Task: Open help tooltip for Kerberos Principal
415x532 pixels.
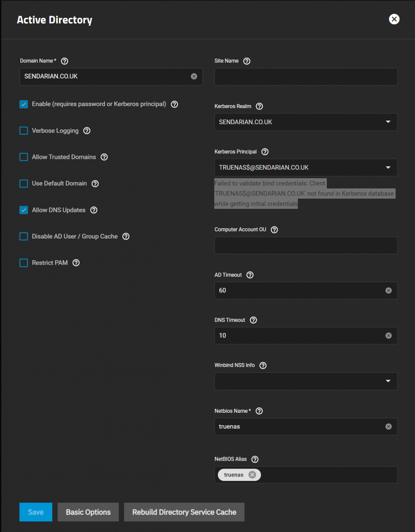Action: (265, 152)
